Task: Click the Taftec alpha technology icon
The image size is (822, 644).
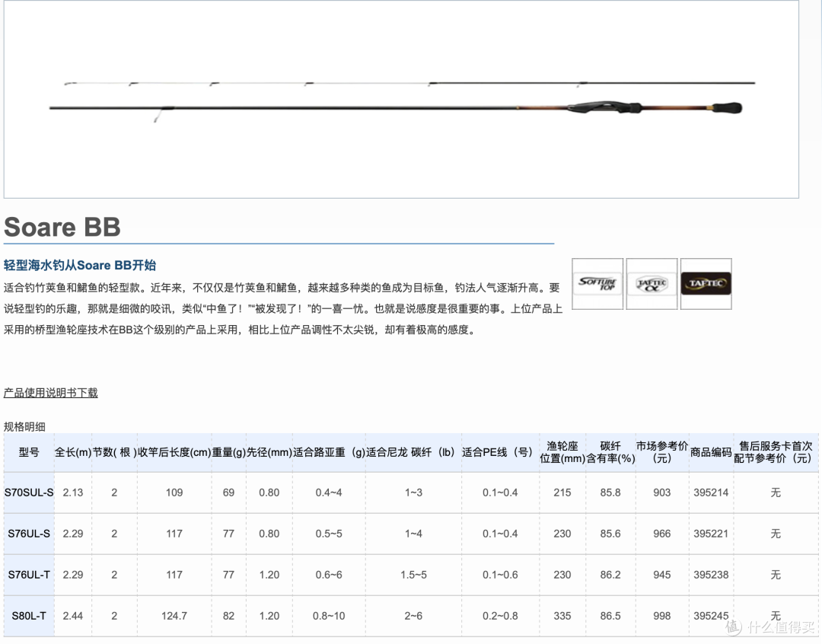Action: (x=652, y=284)
